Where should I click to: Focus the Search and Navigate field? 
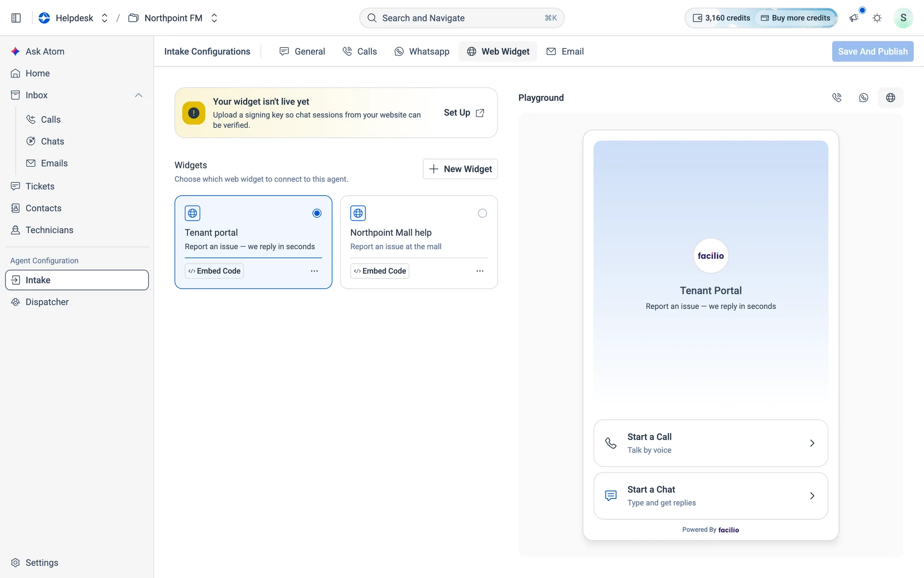[462, 18]
